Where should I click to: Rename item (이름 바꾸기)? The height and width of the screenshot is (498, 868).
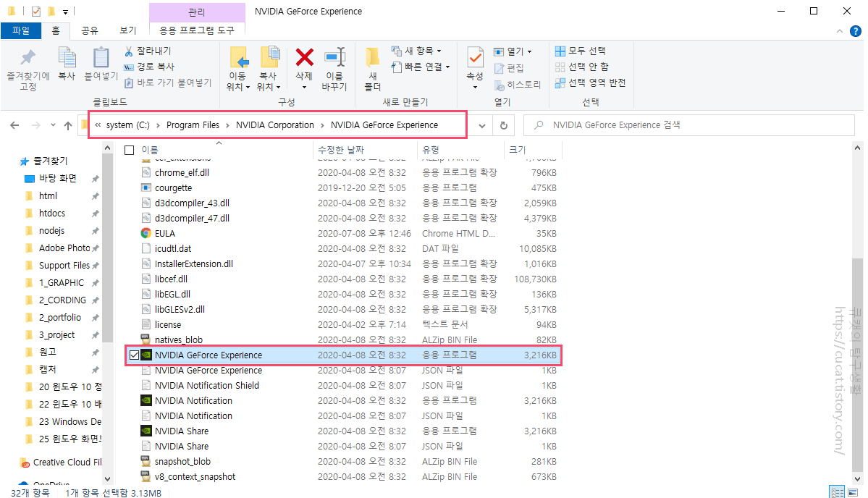point(334,69)
